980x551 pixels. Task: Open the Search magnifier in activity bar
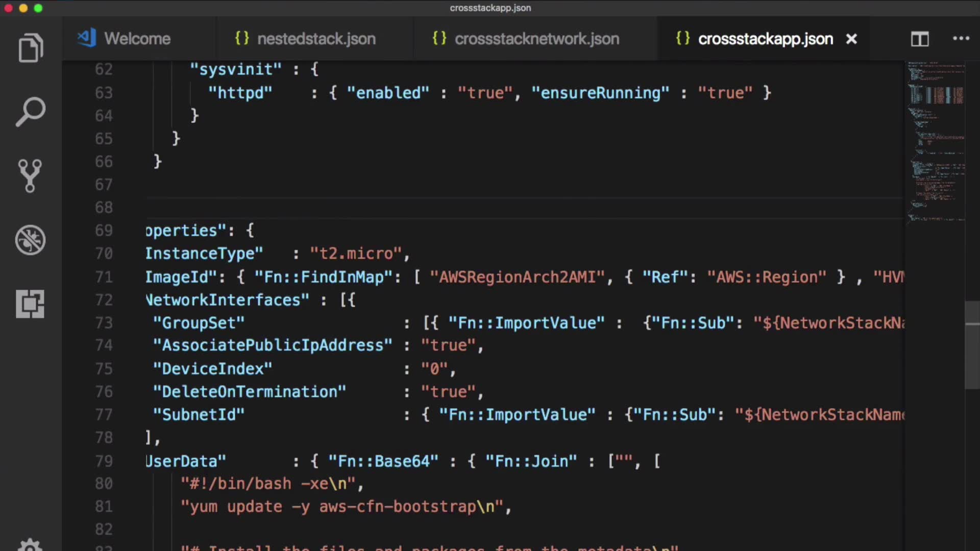point(31,112)
